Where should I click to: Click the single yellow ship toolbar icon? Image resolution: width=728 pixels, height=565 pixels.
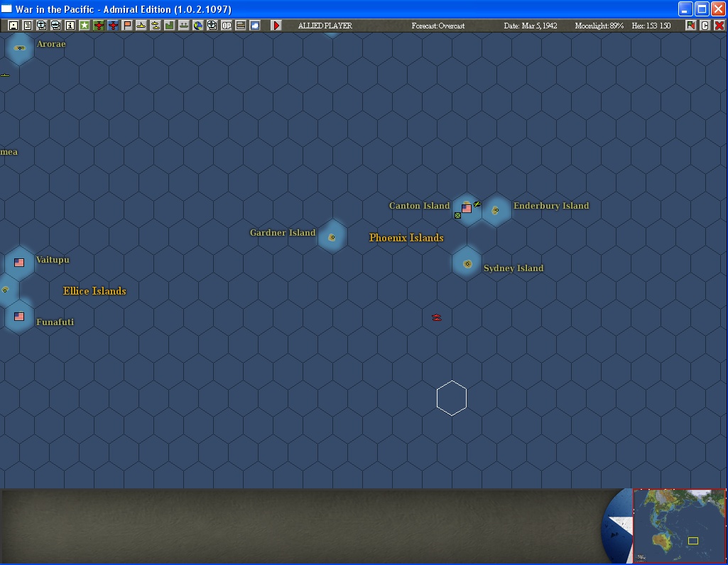click(141, 26)
